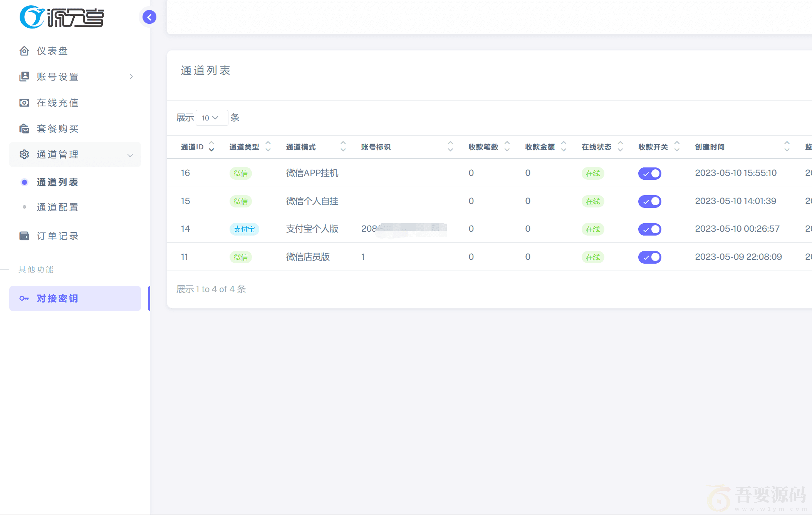Open the 展示 10 page-size dropdown

[212, 118]
